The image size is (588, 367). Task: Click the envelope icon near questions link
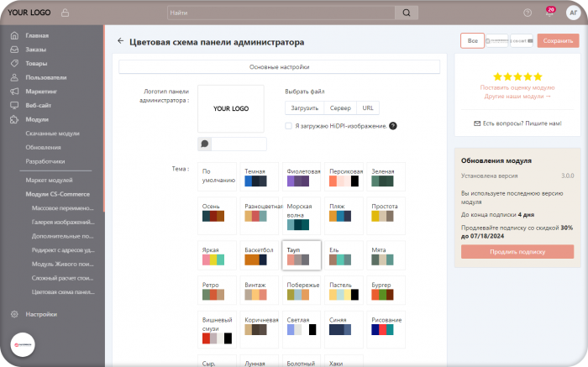(x=477, y=123)
